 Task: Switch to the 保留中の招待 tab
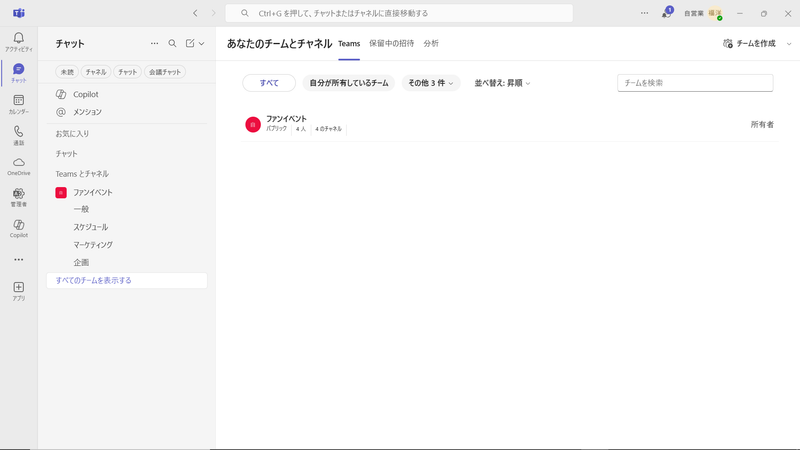coord(391,44)
